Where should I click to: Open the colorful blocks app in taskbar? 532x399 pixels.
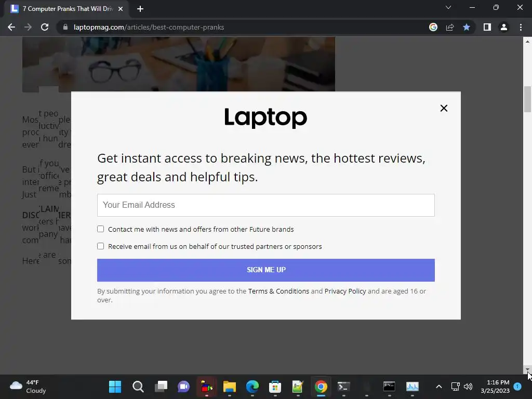(x=206, y=387)
